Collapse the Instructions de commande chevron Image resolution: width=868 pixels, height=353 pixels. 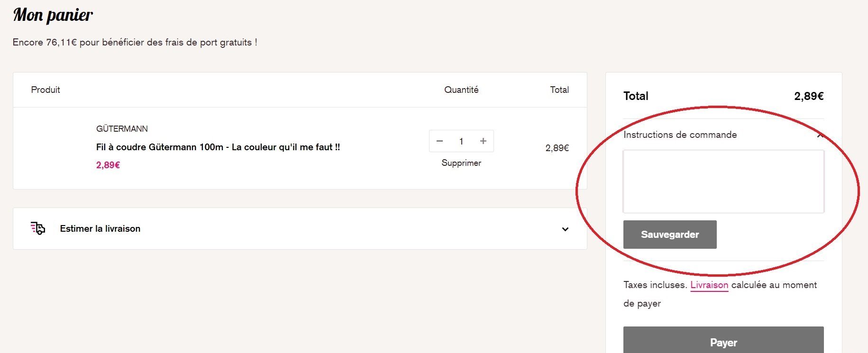(820, 136)
